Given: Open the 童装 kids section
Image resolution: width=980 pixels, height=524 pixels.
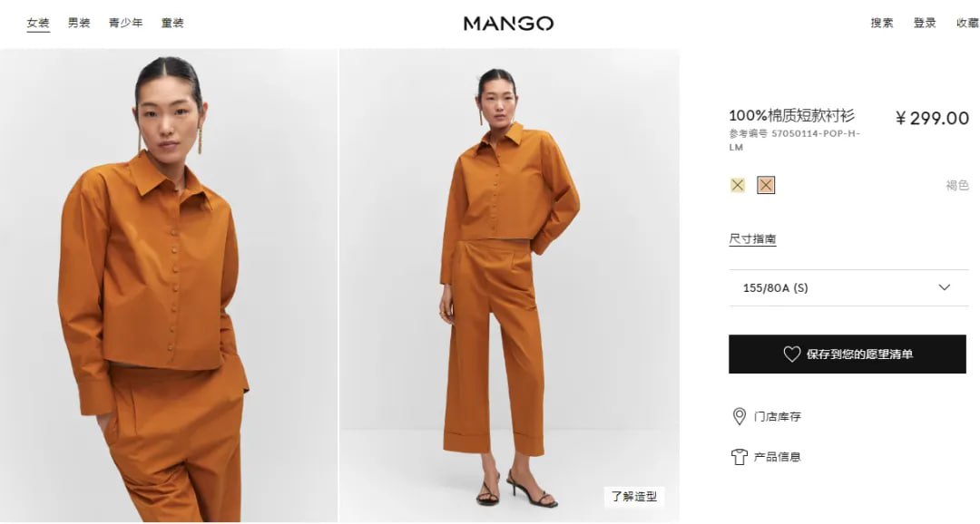Looking at the screenshot, I should click(x=172, y=23).
